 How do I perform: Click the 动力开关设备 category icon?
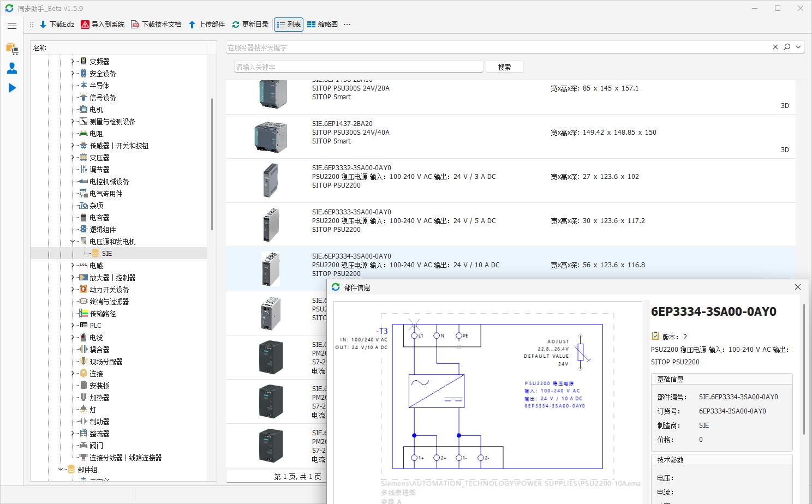point(83,290)
